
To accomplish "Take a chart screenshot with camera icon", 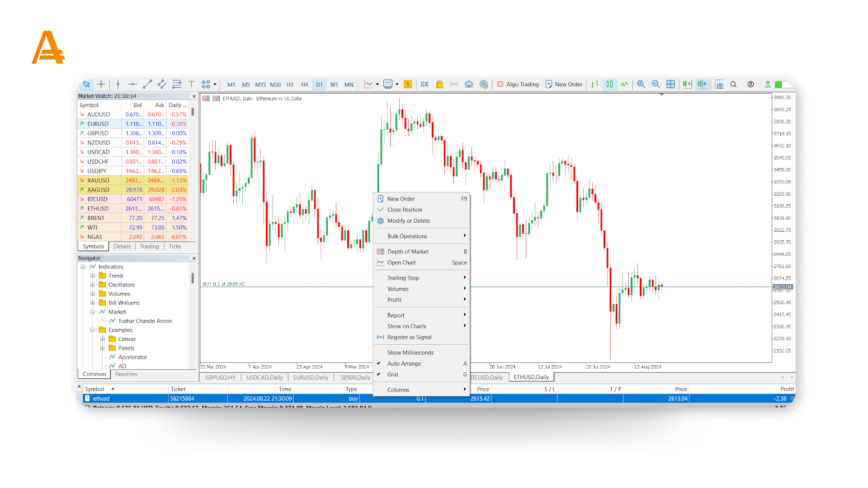I will (719, 84).
